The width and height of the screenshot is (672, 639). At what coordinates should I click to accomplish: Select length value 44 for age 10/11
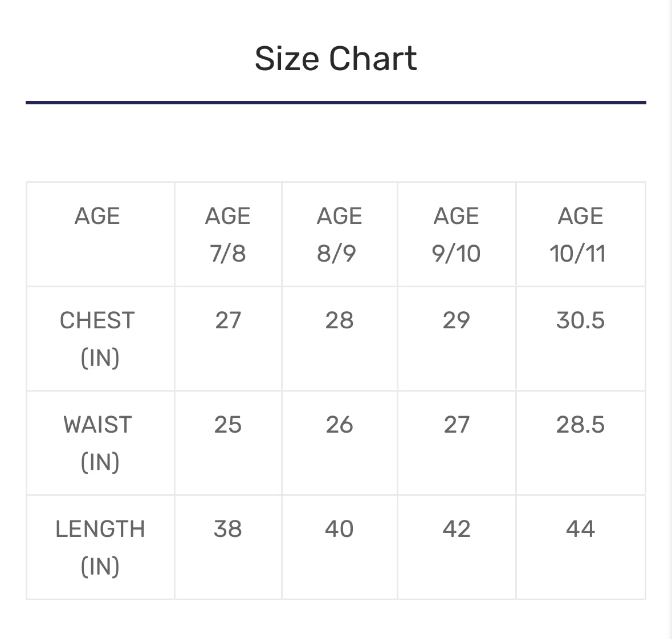(580, 529)
